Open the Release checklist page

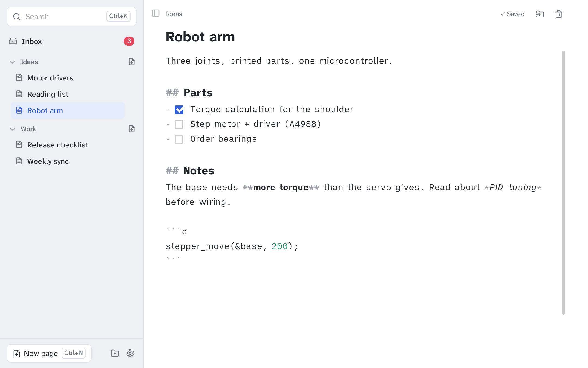pos(68,145)
